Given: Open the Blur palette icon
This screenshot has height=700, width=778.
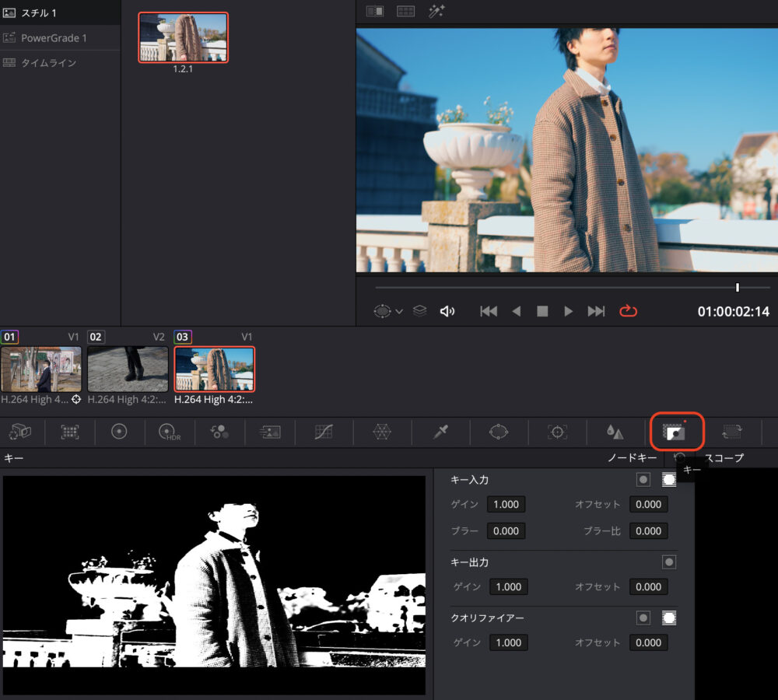Looking at the screenshot, I should (x=615, y=432).
